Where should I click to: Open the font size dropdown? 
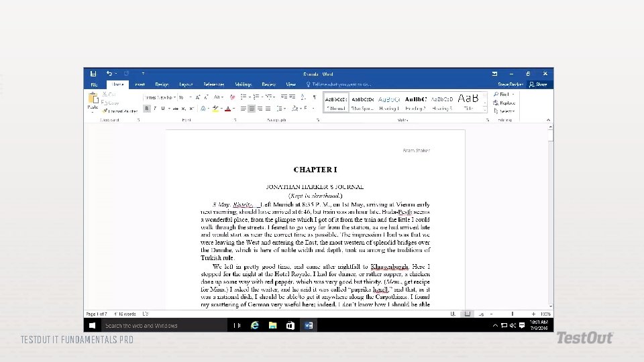(191, 98)
